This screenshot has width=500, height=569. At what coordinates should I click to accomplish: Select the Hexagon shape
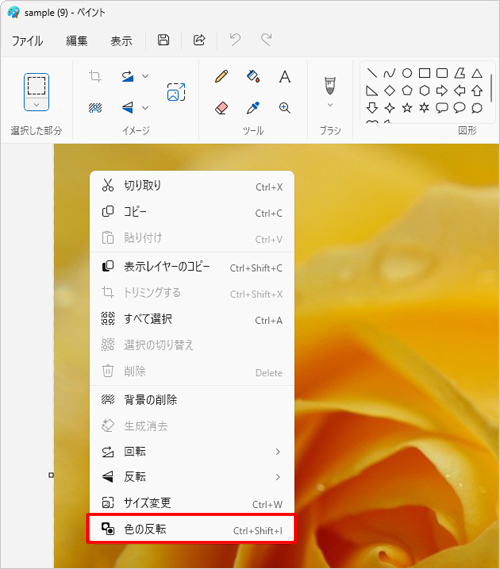[x=425, y=91]
